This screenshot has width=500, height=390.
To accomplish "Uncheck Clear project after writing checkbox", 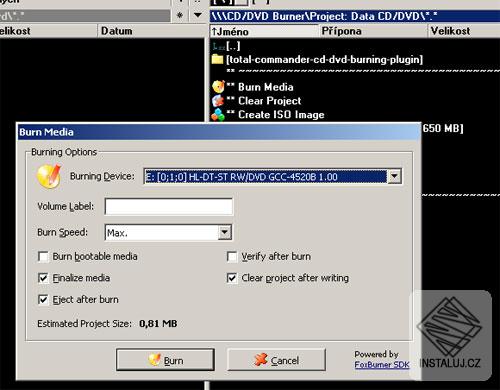I will pos(232,278).
